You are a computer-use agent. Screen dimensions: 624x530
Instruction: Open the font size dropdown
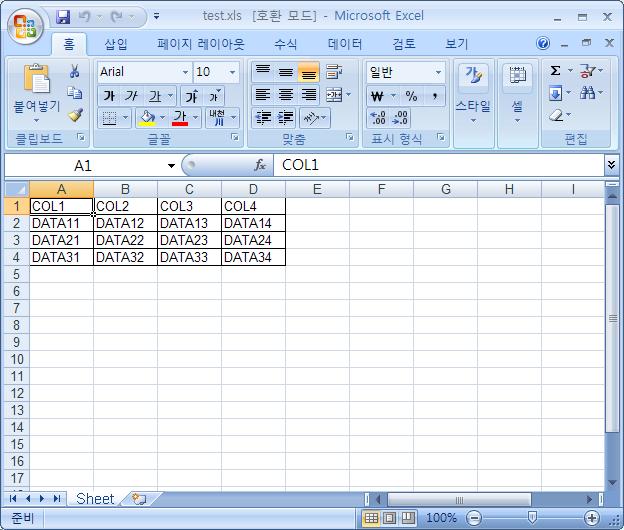coord(233,72)
